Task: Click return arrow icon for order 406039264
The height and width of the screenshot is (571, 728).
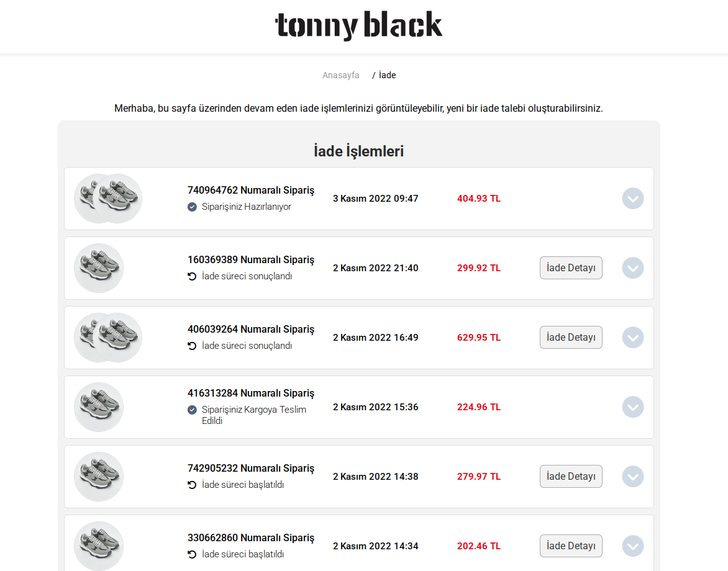Action: click(193, 346)
